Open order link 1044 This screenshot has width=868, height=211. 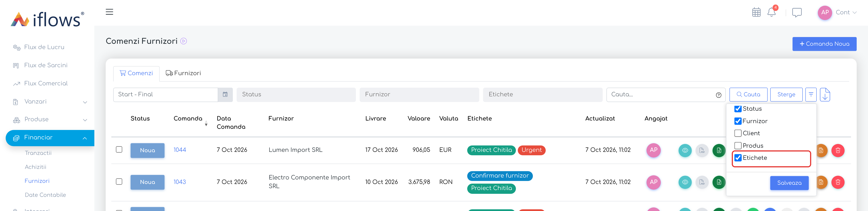click(180, 150)
